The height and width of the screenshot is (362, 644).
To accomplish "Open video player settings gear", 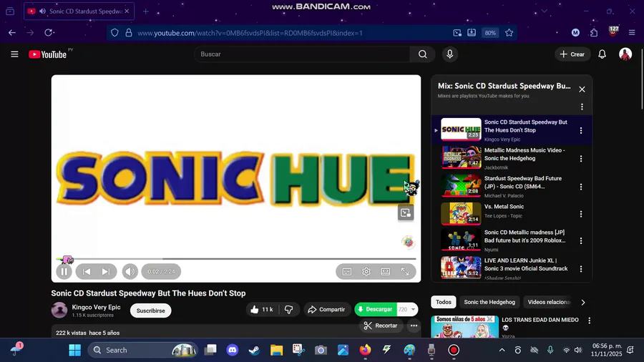I will coord(366,272).
